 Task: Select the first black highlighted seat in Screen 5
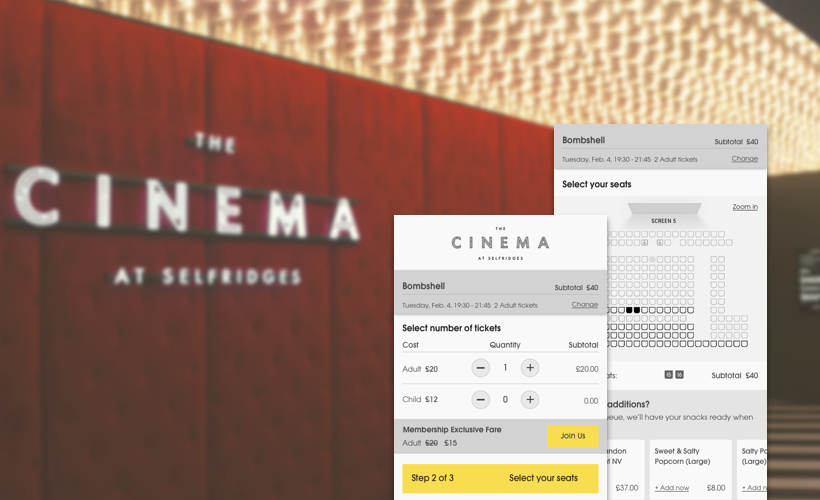629,310
